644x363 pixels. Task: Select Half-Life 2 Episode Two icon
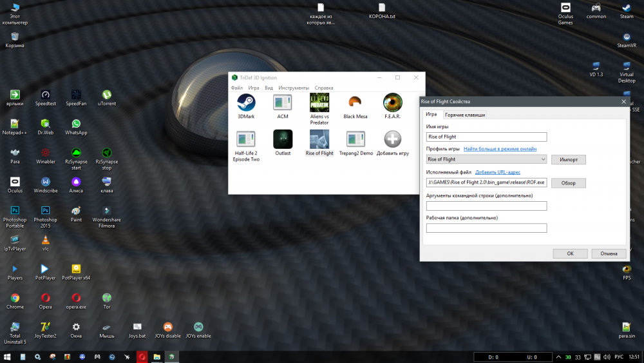pyautogui.click(x=246, y=139)
